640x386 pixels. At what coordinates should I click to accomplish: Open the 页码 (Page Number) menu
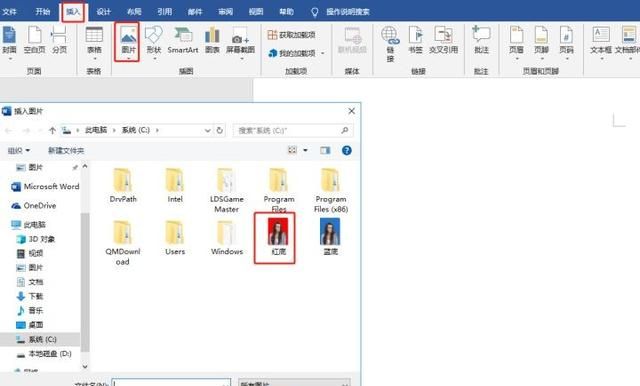(567, 42)
